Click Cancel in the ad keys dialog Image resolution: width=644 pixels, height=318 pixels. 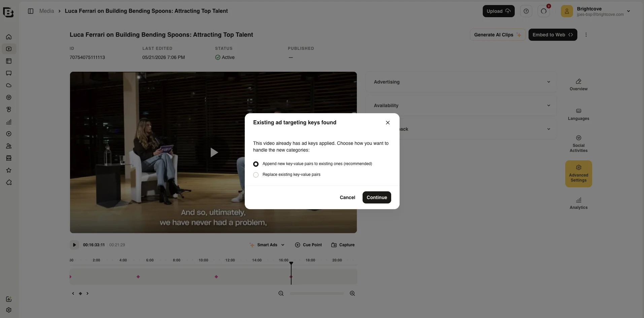point(347,197)
